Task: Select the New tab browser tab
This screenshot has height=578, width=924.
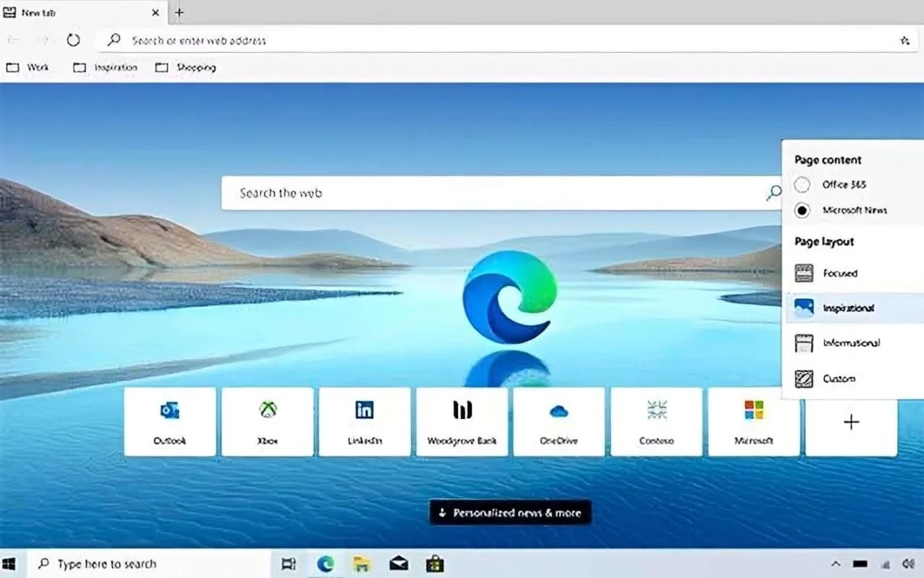Action: point(83,12)
